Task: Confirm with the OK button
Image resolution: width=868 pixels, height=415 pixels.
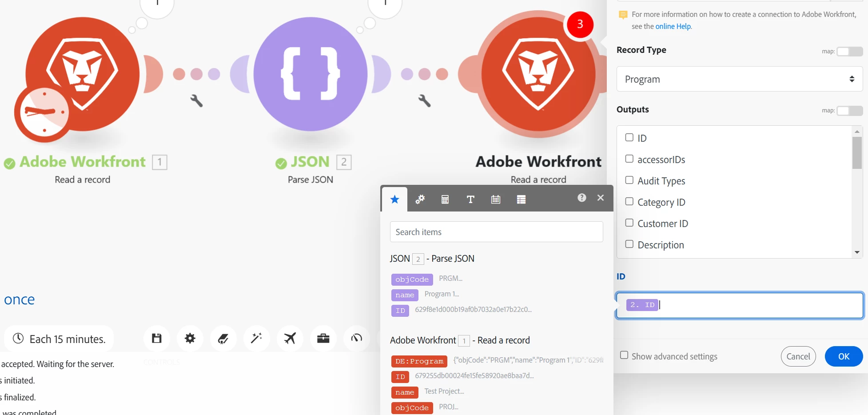Action: pos(844,356)
